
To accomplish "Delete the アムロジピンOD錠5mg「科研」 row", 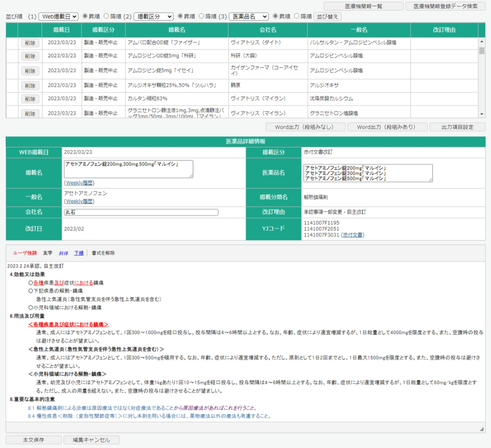I will 30,56.
